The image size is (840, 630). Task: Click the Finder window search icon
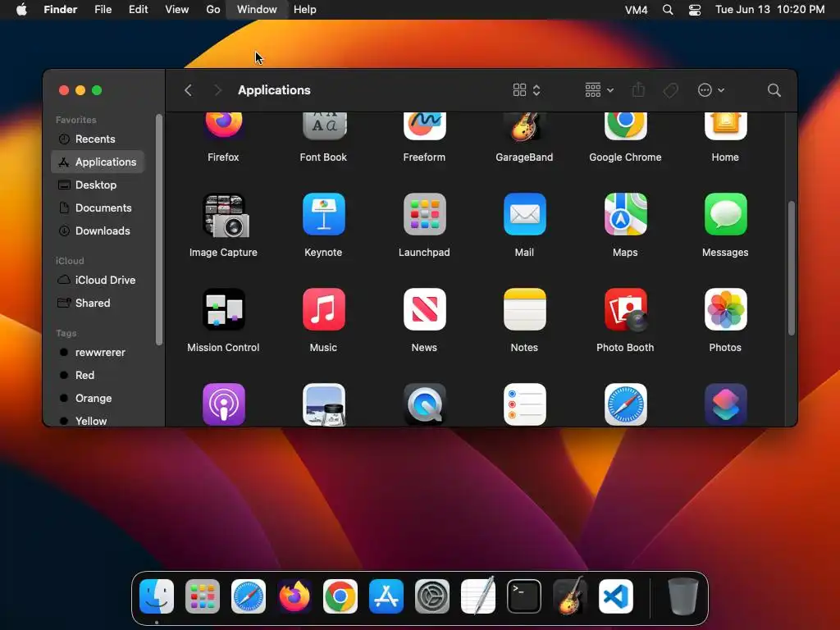click(x=774, y=90)
